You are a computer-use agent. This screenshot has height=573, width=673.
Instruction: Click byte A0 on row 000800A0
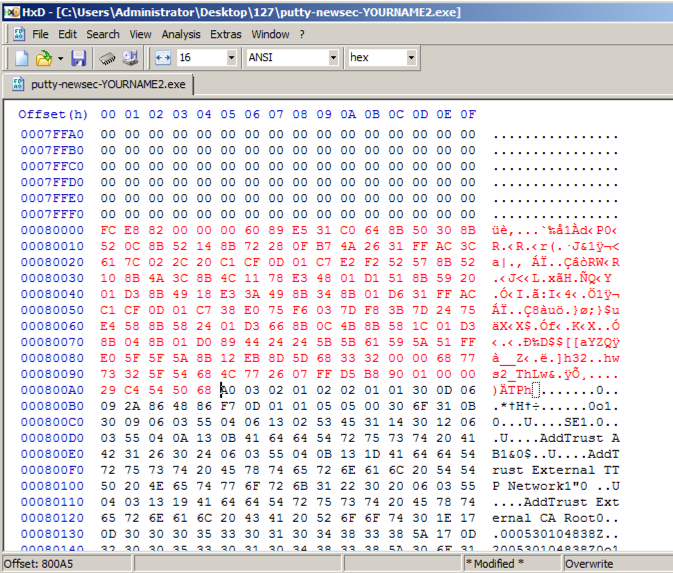click(228, 390)
